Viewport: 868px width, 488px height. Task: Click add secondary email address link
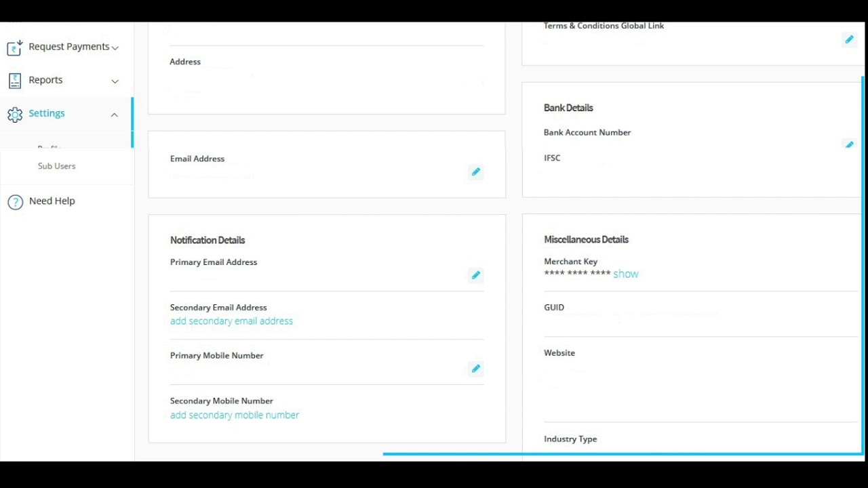click(231, 321)
